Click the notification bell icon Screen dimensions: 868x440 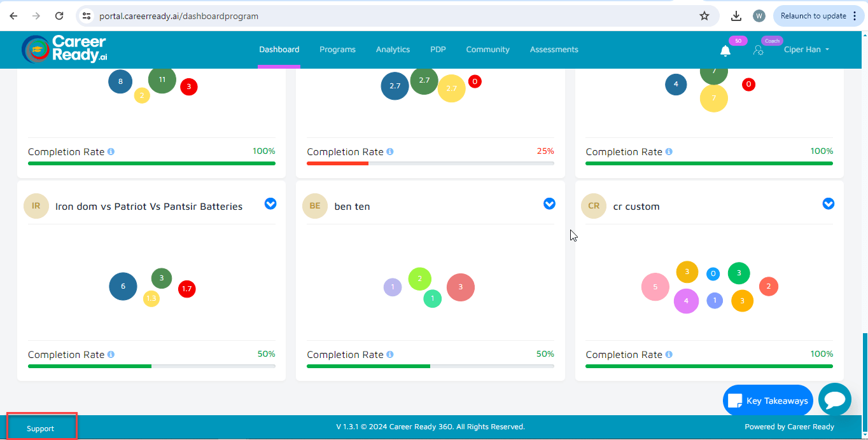click(725, 51)
